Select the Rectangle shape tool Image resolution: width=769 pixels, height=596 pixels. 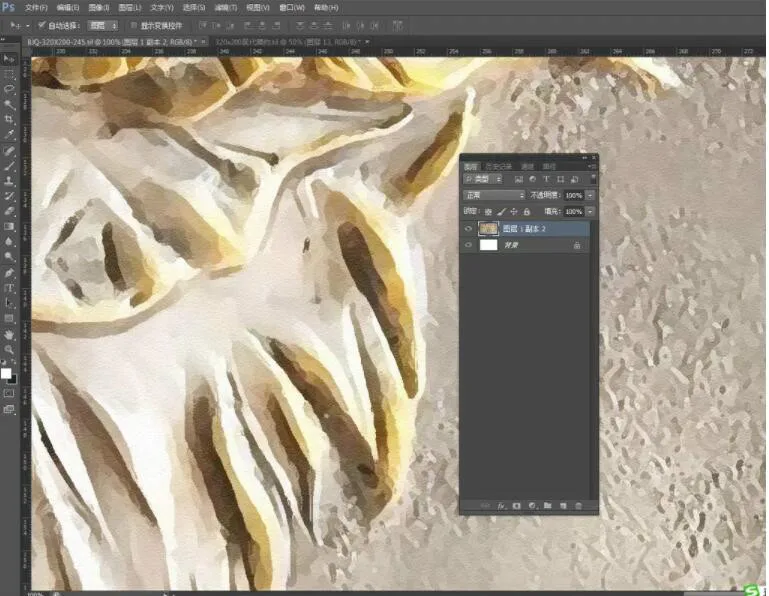9,318
